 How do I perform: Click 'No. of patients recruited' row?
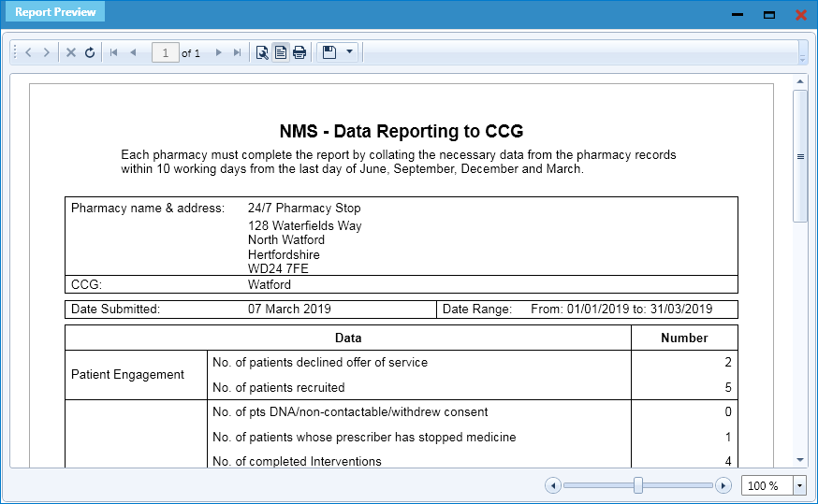click(279, 387)
